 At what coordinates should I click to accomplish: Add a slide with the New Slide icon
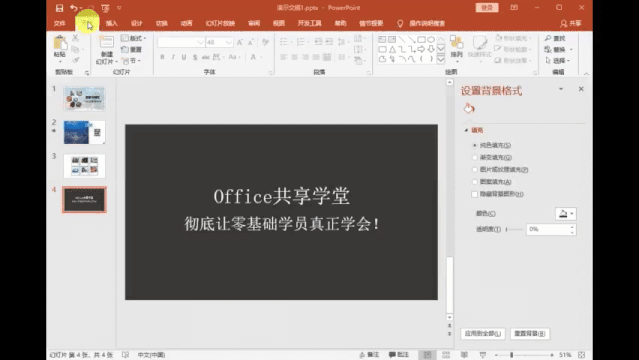coord(106,43)
